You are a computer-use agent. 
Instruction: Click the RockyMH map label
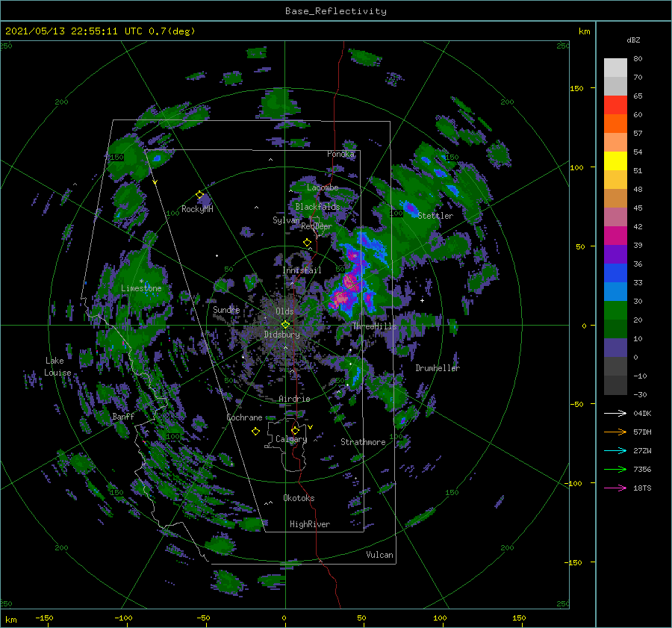197,209
